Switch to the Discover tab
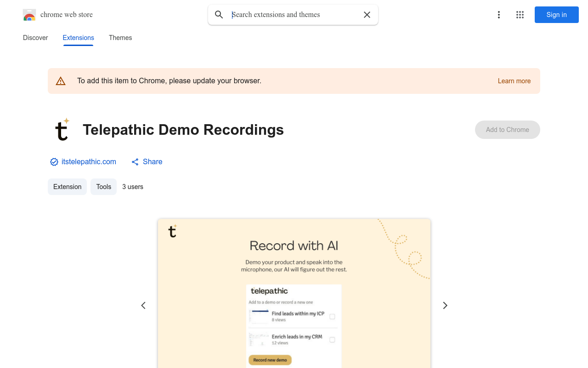Image resolution: width=588 pixels, height=368 pixels. (35, 38)
